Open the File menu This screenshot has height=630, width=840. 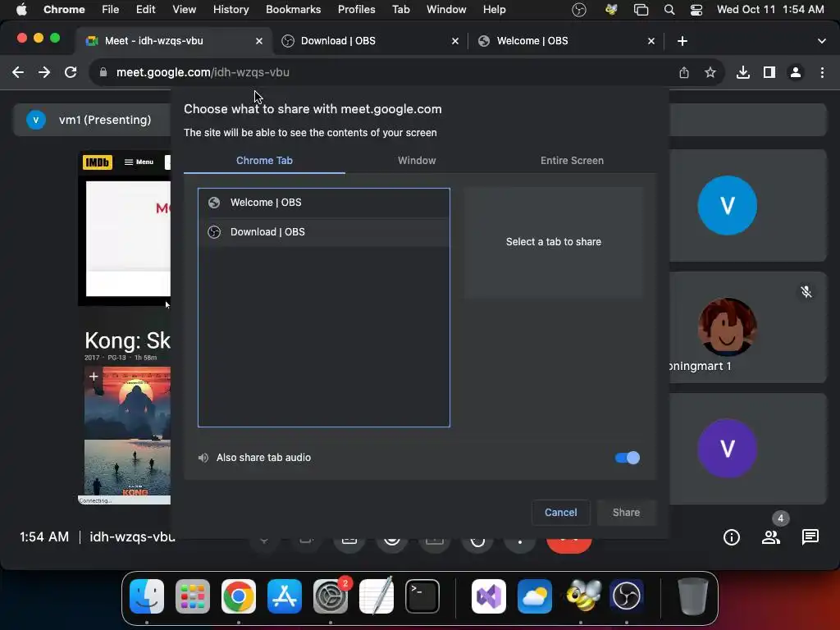pos(111,10)
